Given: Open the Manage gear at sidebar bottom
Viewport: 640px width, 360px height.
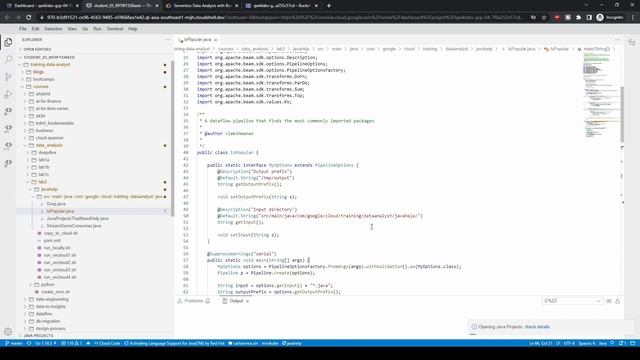Looking at the screenshot, I should (x=8, y=331).
